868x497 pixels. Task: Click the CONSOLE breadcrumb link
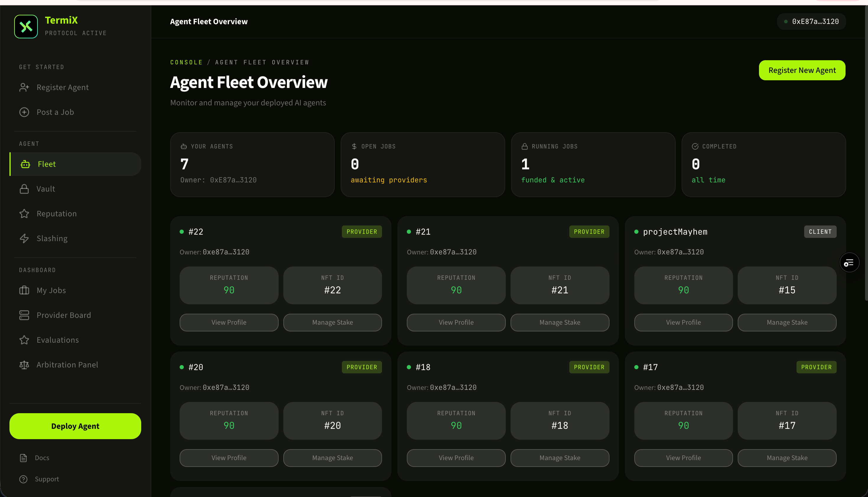[186, 63]
